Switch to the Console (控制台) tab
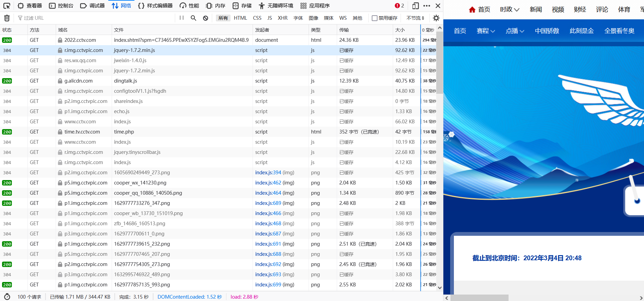 (61, 6)
